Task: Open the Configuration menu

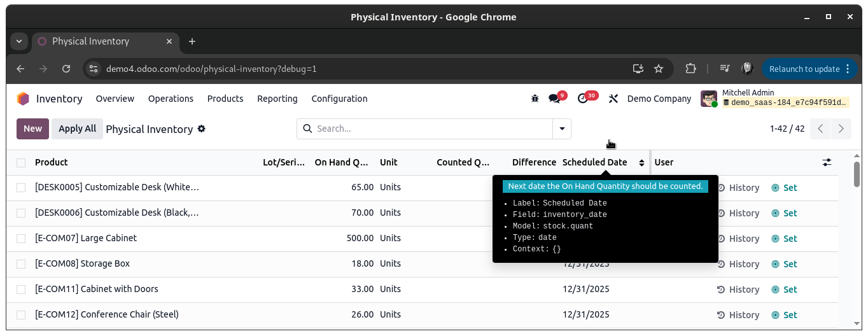Action: pyautogui.click(x=339, y=99)
